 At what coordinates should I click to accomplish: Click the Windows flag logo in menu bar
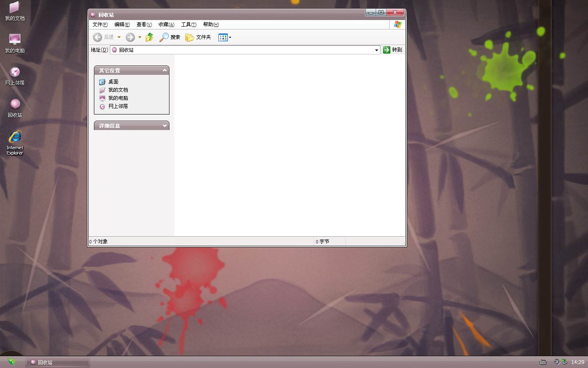point(397,25)
